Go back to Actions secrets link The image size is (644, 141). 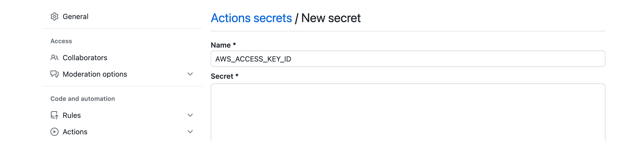tap(251, 18)
